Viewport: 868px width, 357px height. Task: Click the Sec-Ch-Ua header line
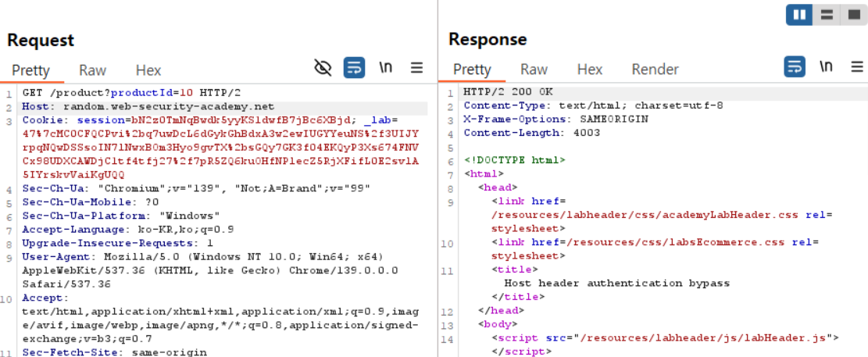[197, 189]
